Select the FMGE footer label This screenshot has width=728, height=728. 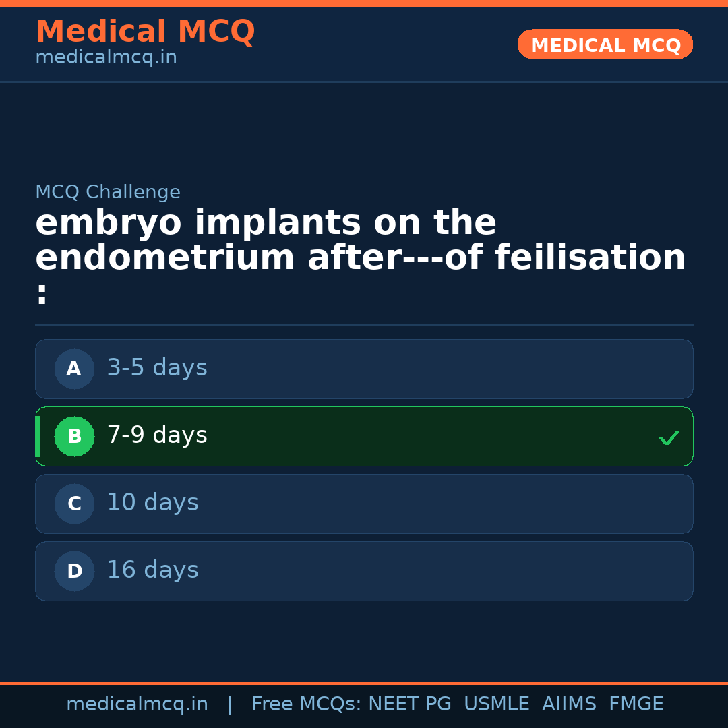636,704
